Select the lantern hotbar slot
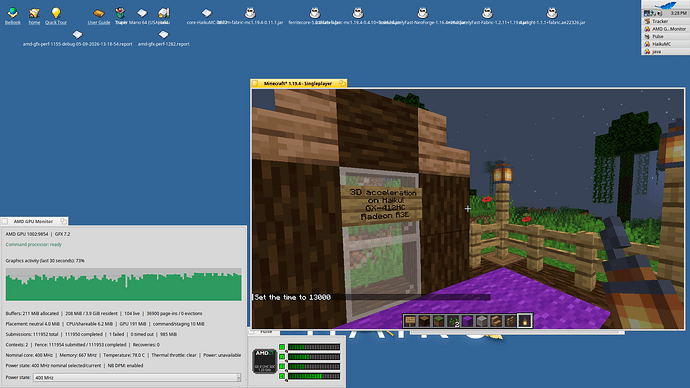690x388 pixels. point(525,321)
